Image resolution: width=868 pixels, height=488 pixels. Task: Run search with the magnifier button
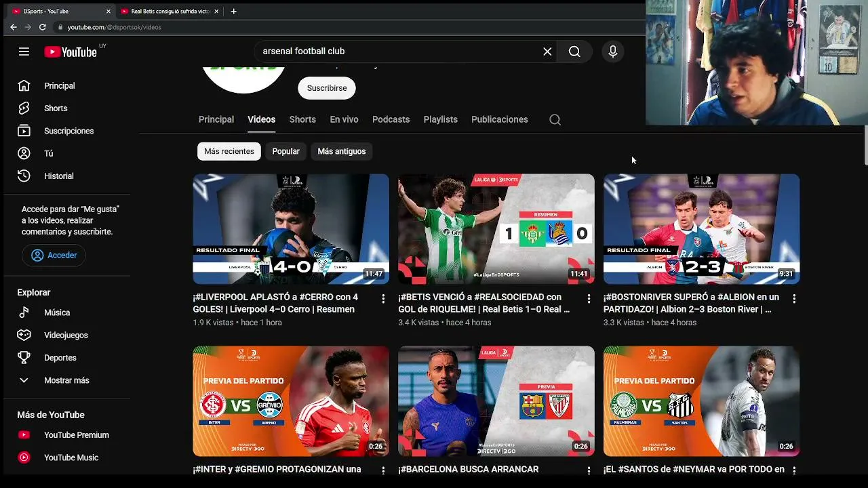coord(574,52)
